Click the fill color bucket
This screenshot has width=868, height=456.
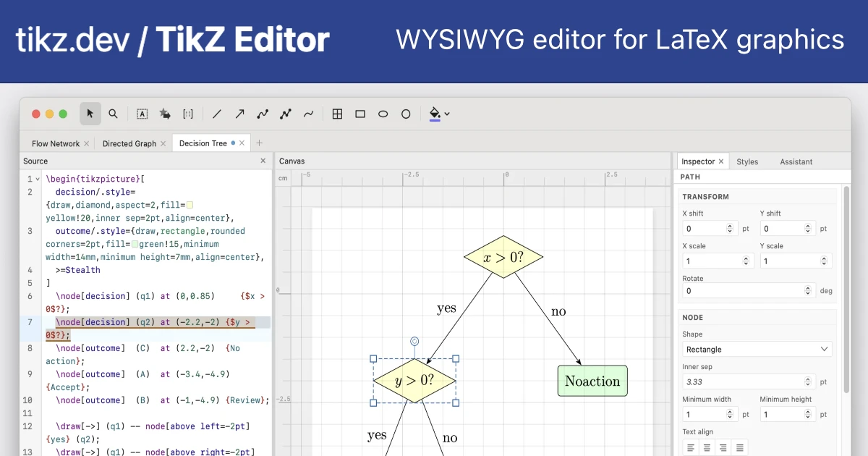click(x=435, y=114)
